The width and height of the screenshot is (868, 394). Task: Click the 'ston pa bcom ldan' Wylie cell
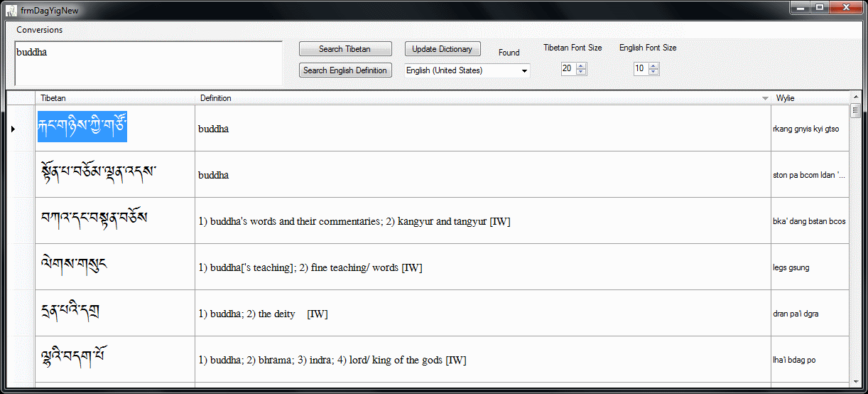tap(810, 174)
